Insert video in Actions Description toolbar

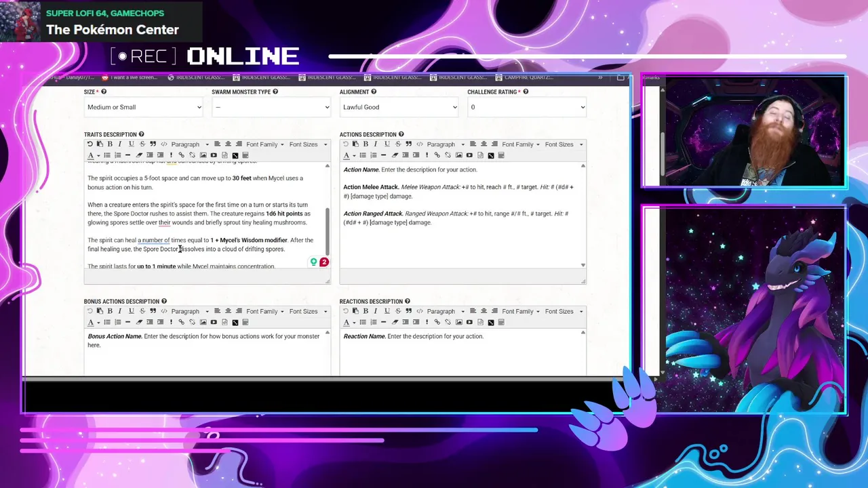tap(469, 155)
